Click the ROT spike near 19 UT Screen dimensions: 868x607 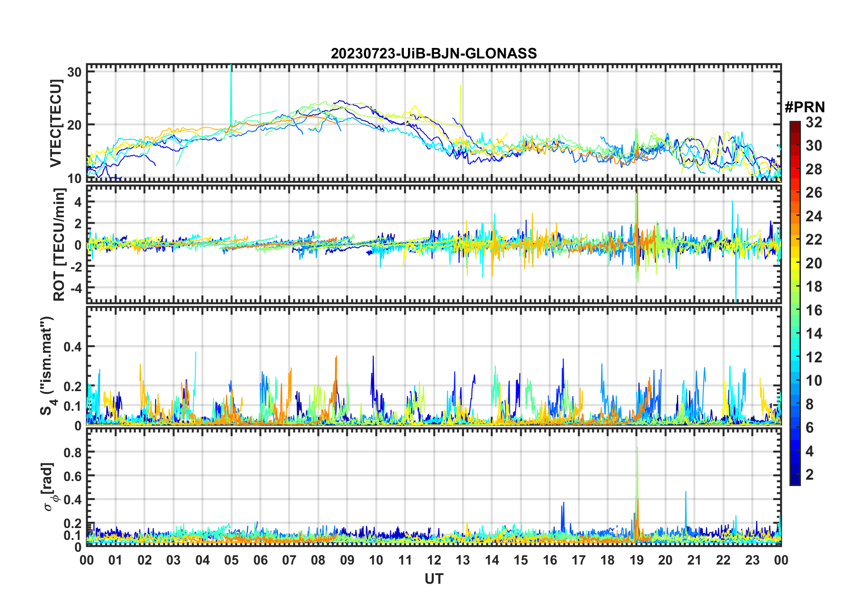[637, 235]
